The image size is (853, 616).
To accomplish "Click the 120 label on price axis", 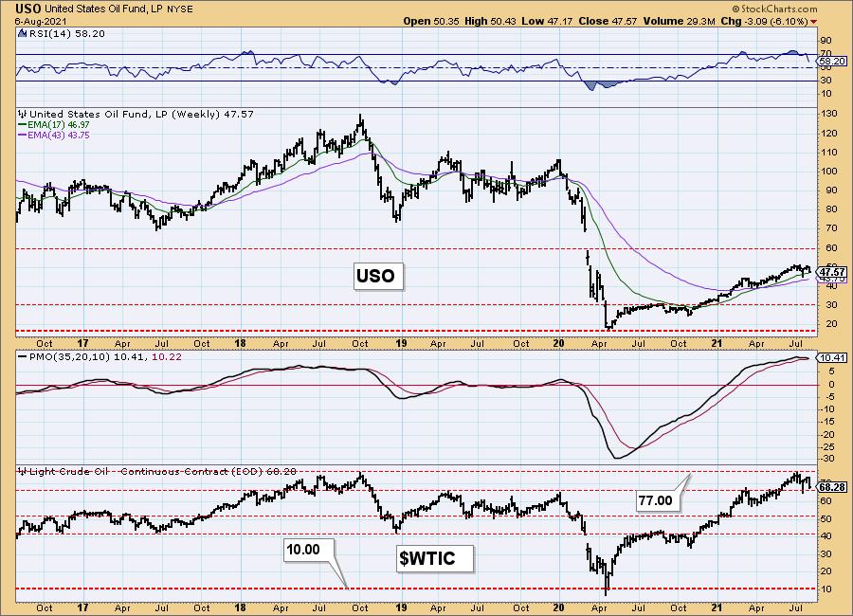I will click(x=829, y=134).
